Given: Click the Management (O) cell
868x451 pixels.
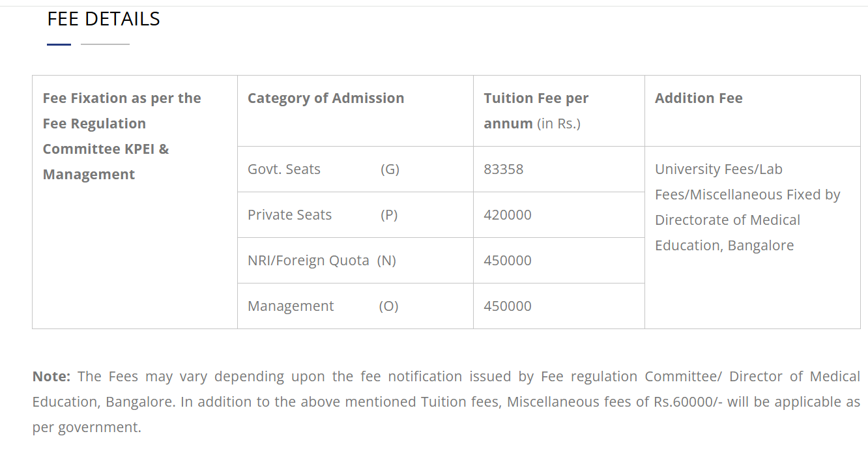Looking at the screenshot, I should point(323,306).
